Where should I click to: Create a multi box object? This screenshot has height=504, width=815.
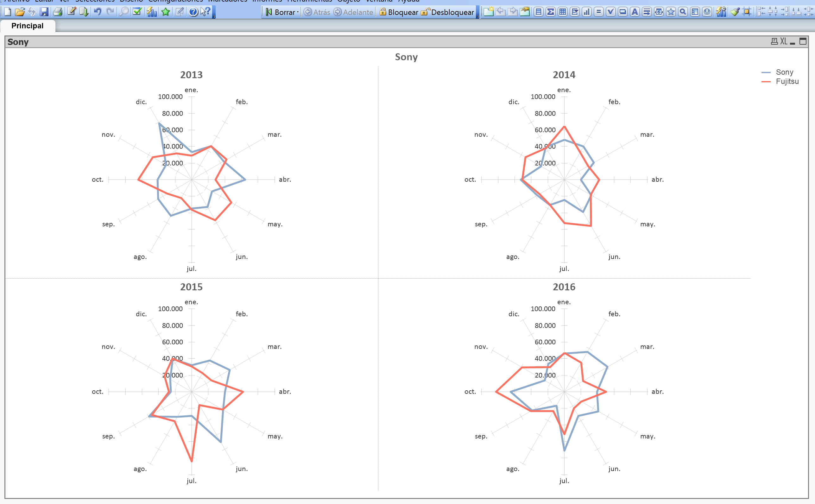click(575, 12)
